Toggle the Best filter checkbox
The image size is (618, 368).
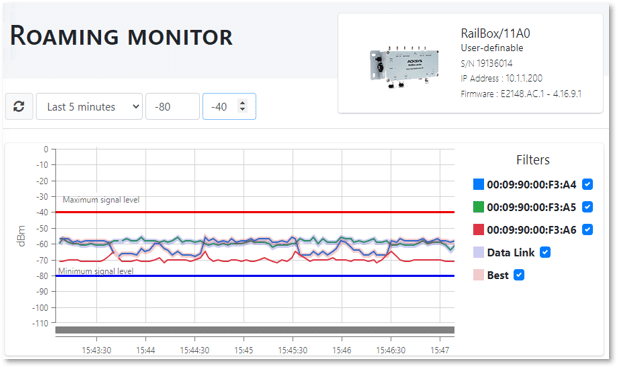[519, 275]
